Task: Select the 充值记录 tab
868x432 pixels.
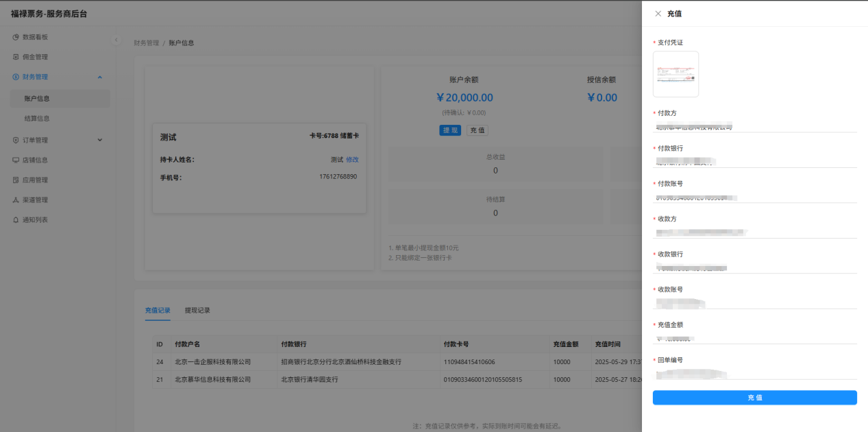Action: pyautogui.click(x=158, y=310)
